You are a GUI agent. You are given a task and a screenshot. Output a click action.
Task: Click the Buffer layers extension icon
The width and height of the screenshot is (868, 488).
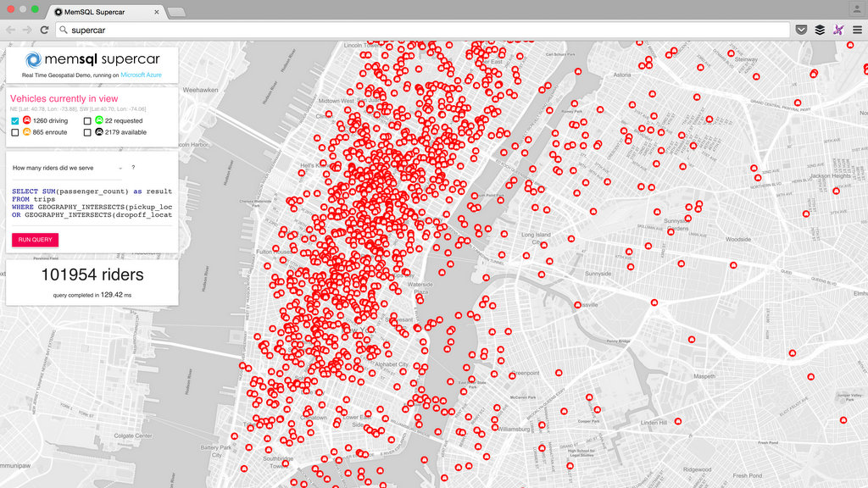coord(820,30)
